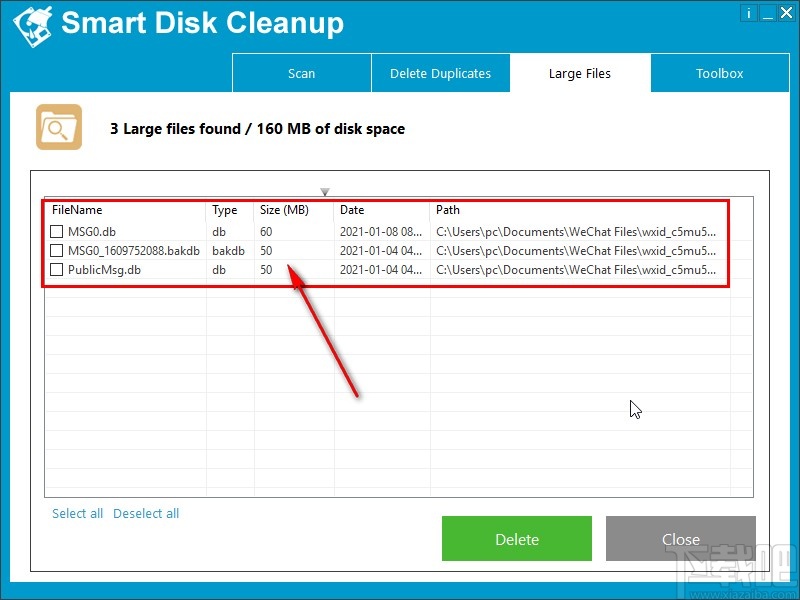Click the Select all link

point(78,513)
